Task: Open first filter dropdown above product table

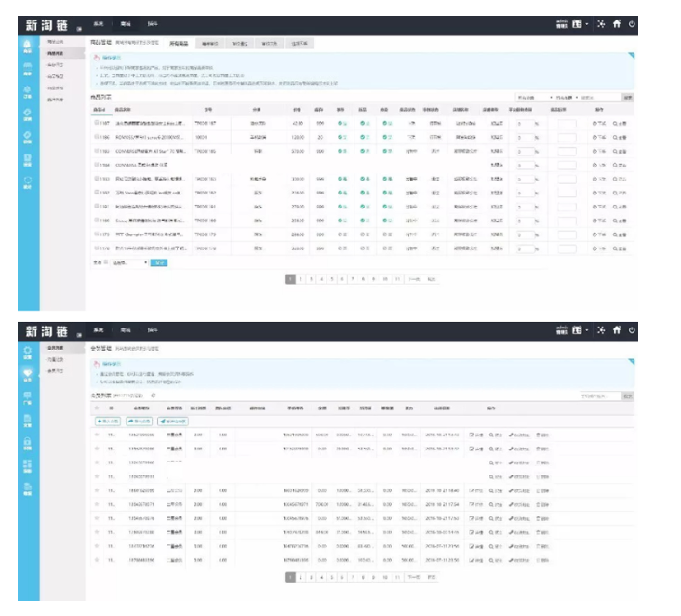Action: point(531,97)
